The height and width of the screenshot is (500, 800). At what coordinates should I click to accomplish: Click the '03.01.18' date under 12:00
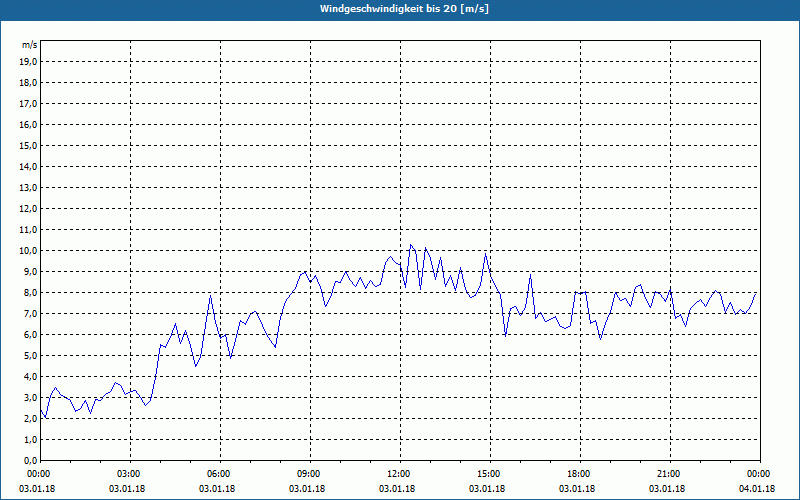[x=396, y=489]
